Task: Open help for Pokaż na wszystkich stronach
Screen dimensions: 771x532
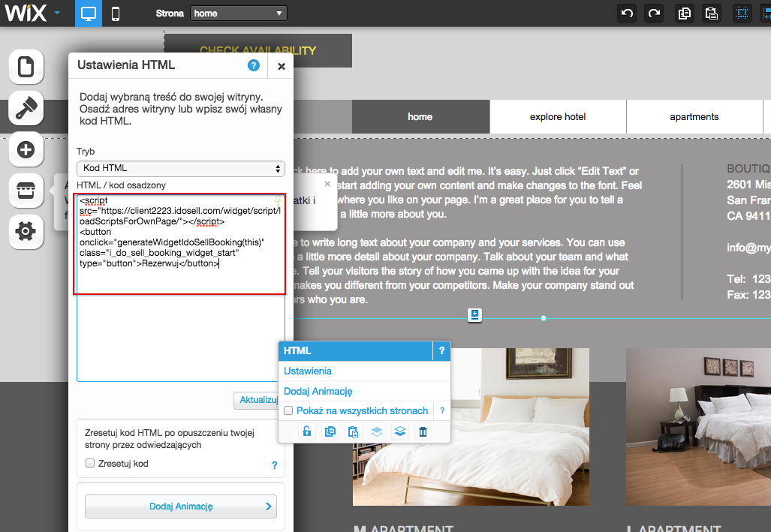Action: pos(442,410)
